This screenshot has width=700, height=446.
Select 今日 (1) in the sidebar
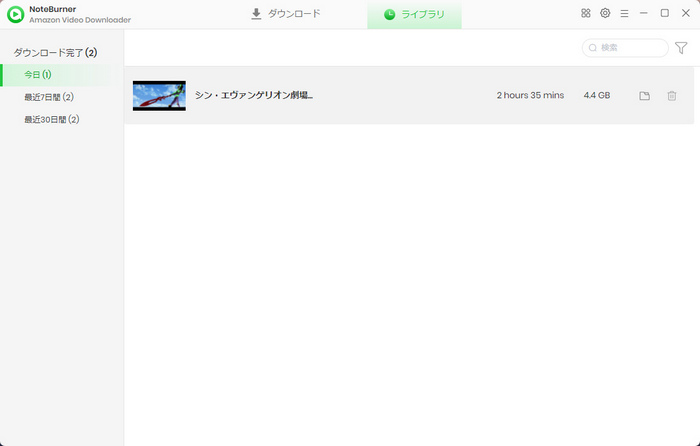pos(62,75)
